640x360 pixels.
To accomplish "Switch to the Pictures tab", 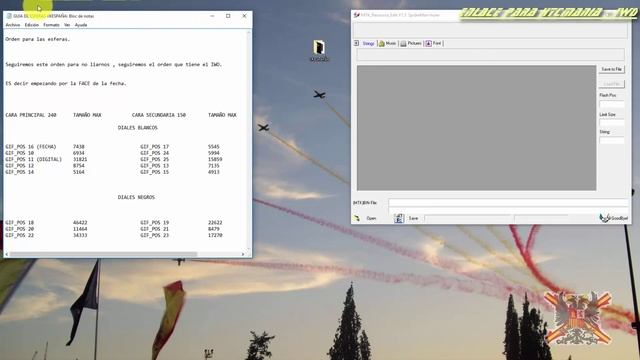I will [414, 43].
